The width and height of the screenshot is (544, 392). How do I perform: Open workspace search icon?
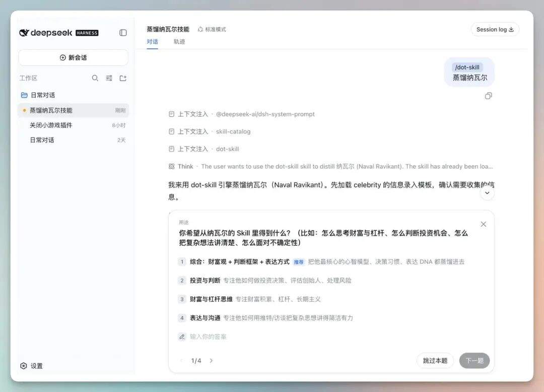(95, 78)
